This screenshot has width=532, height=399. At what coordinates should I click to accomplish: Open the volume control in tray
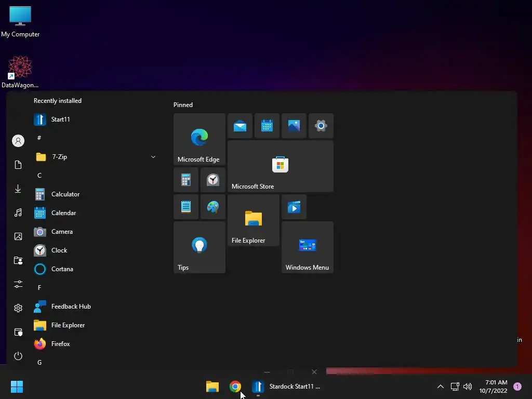point(468,387)
